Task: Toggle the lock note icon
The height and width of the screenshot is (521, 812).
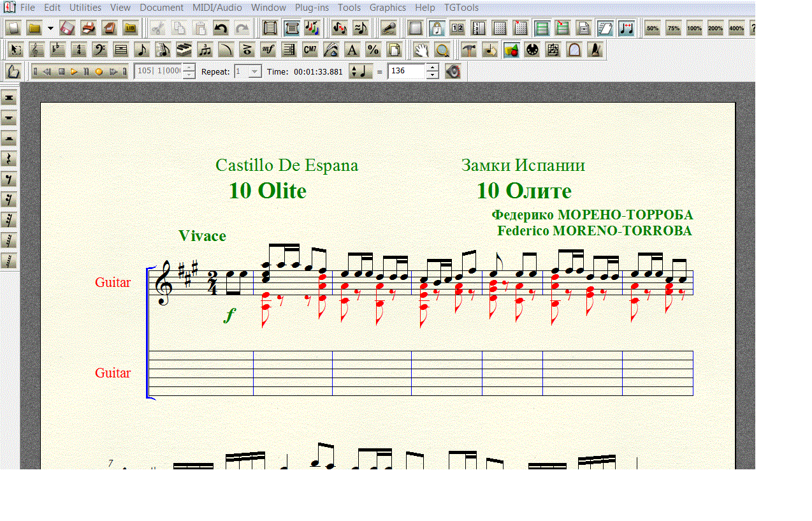Action: click(x=437, y=28)
